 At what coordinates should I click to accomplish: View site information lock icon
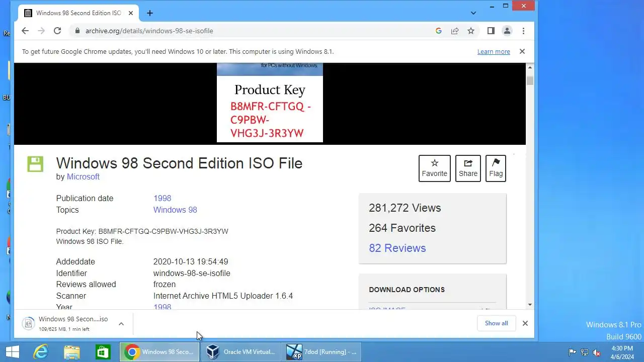[77, 31]
